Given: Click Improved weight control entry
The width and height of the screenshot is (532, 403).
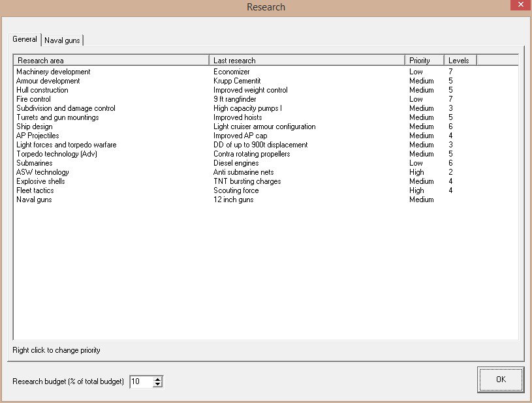Looking at the screenshot, I should (x=251, y=90).
